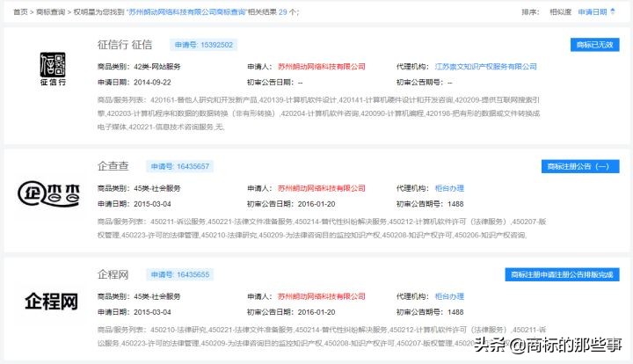Select 45类-社会服务 in the 企查查 row
Viewport: 633px width, 364px height.
pos(157,188)
